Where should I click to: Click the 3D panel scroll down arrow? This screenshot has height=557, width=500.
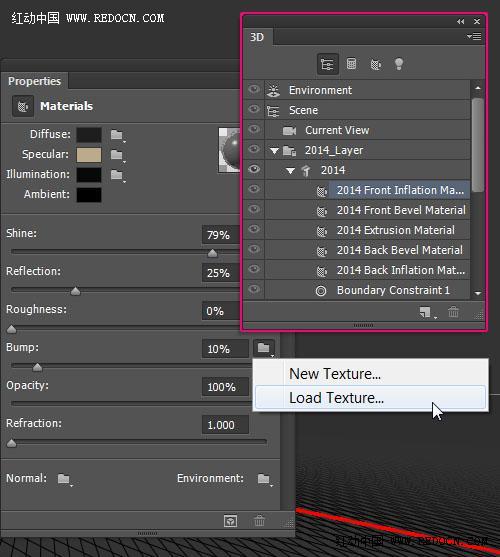coord(478,293)
